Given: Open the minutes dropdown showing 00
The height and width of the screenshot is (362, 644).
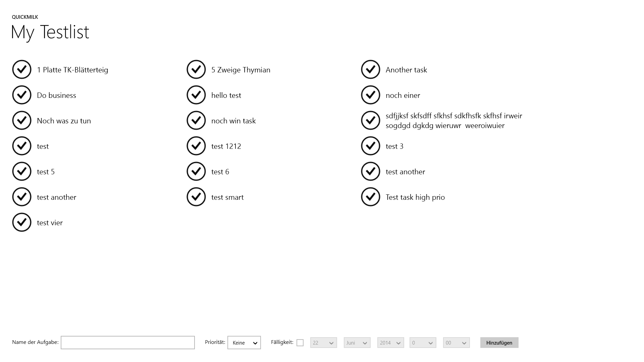Looking at the screenshot, I should coord(456,343).
